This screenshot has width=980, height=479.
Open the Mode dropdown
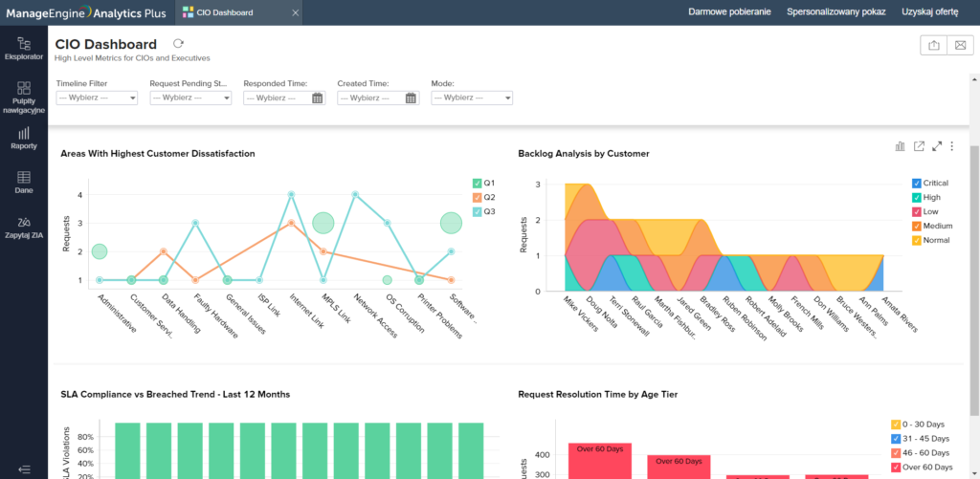[472, 98]
